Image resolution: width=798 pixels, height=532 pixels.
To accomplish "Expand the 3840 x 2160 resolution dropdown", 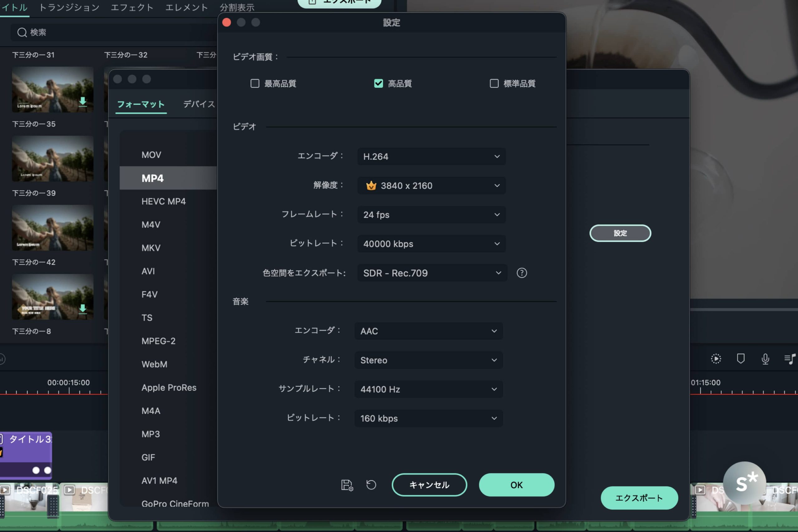I will tap(431, 185).
